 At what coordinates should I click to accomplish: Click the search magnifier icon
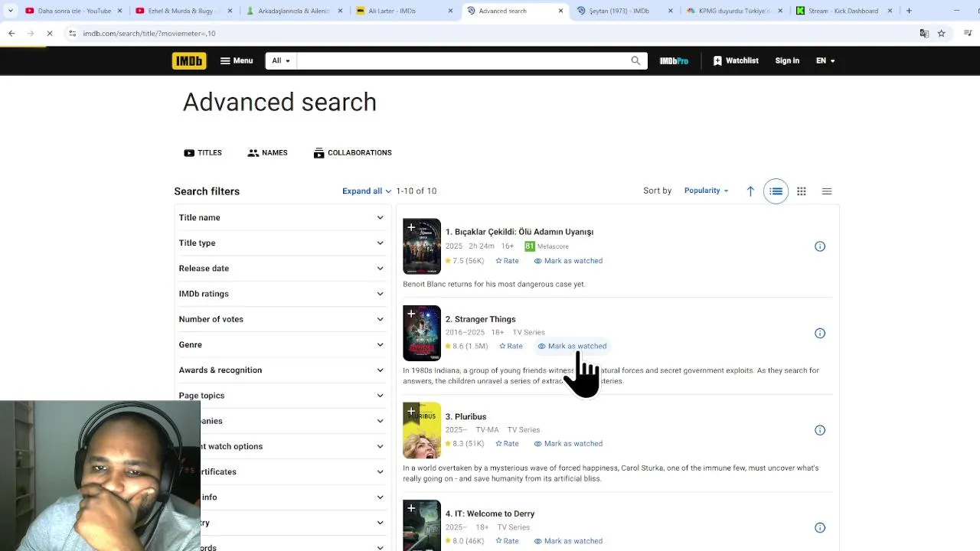click(x=635, y=60)
